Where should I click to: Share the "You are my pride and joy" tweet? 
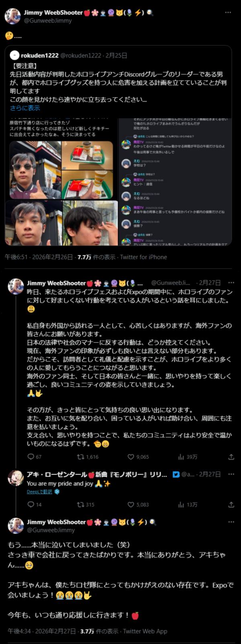point(231,505)
